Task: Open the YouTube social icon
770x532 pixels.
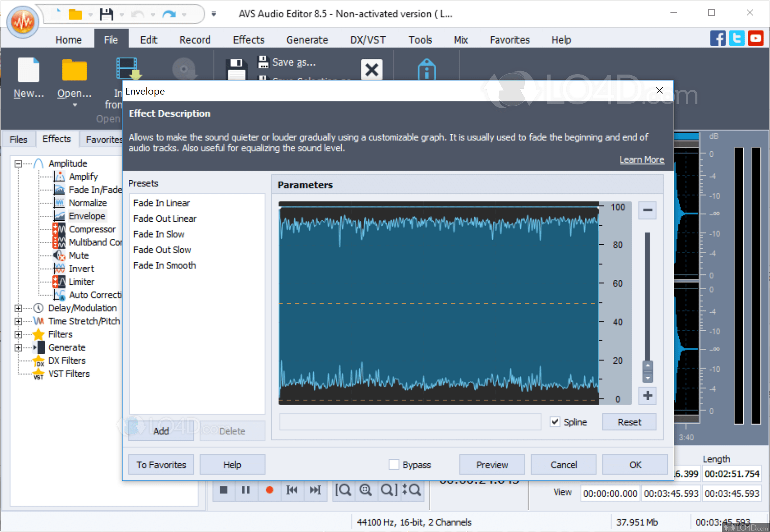Action: 756,38
